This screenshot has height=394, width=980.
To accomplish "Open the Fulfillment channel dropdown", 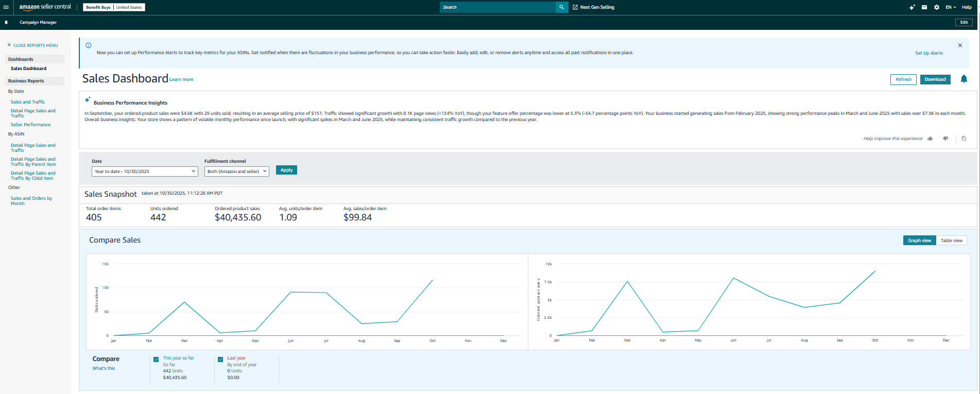I will click(237, 172).
